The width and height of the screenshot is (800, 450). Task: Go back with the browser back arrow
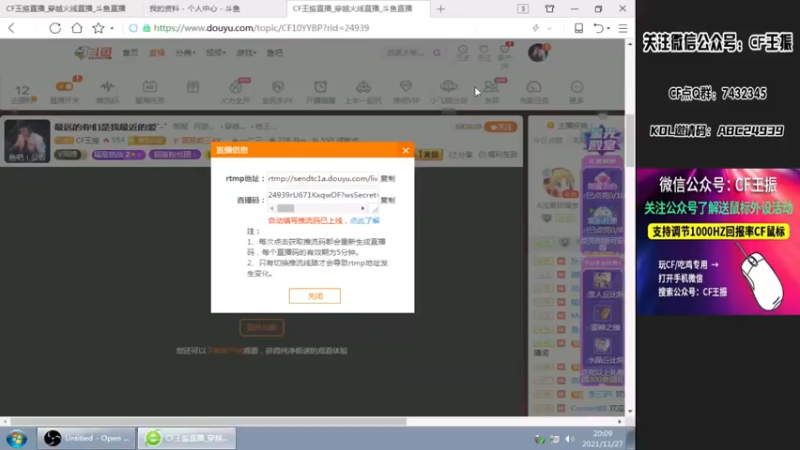[12, 28]
